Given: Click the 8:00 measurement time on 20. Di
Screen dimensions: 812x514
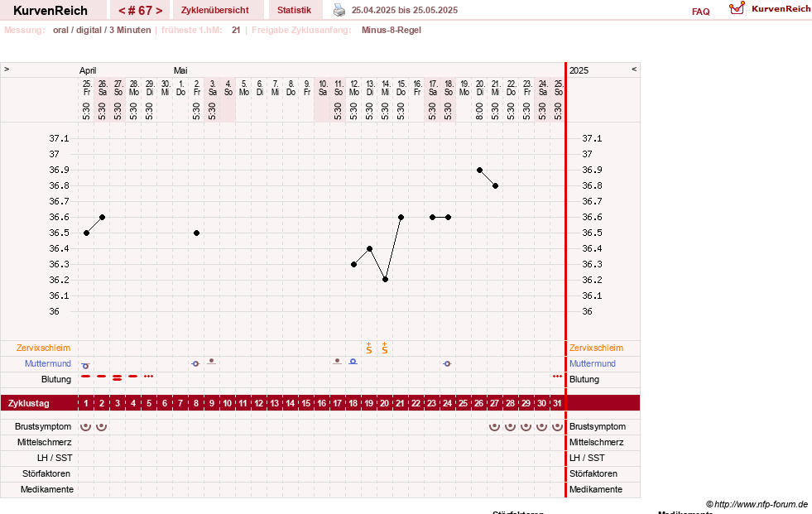Looking at the screenshot, I should point(479,111).
